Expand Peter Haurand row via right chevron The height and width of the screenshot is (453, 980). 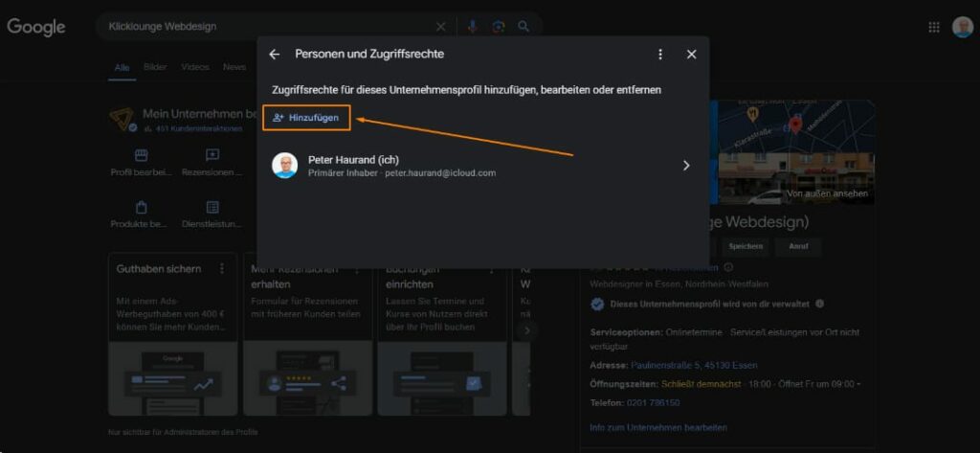click(x=686, y=166)
